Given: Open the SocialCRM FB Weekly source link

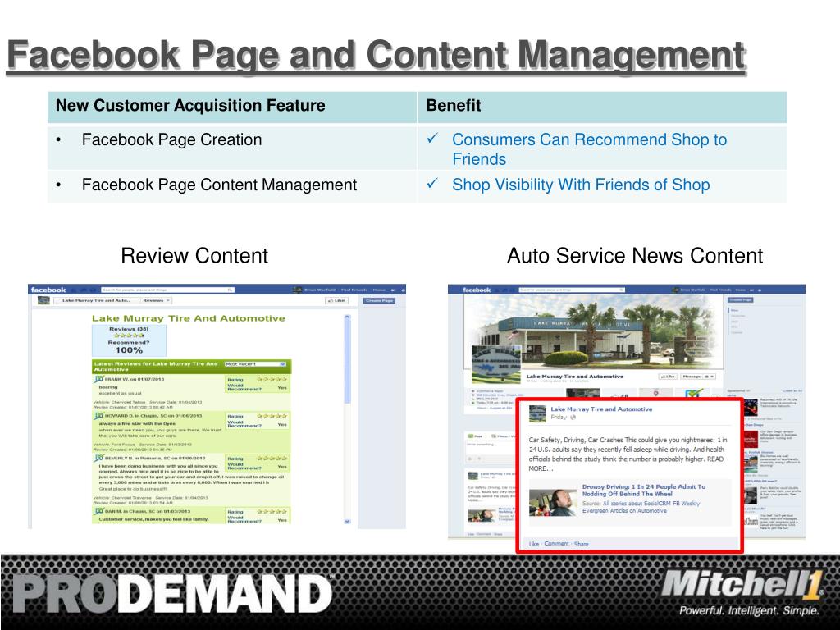Looking at the screenshot, I should (x=641, y=507).
